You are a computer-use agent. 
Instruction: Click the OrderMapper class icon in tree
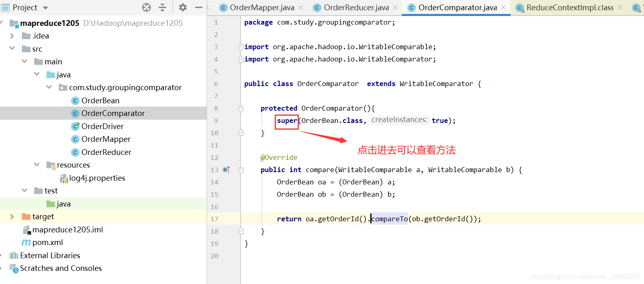[75, 139]
